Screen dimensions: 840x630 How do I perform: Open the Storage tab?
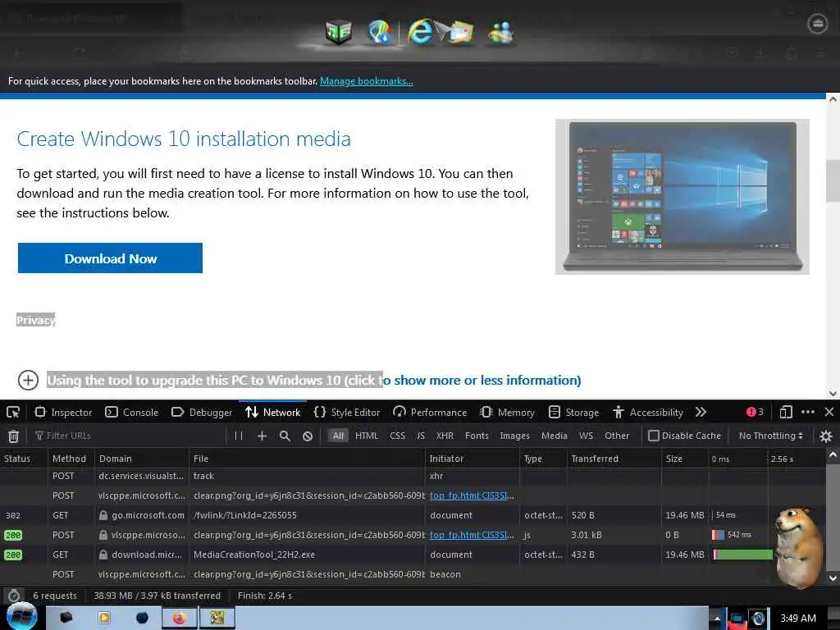coord(573,412)
